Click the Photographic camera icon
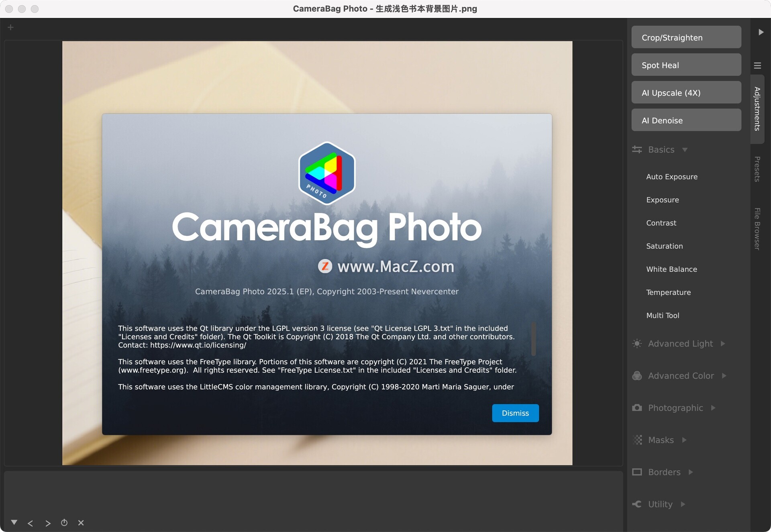This screenshot has width=771, height=532. coord(637,408)
